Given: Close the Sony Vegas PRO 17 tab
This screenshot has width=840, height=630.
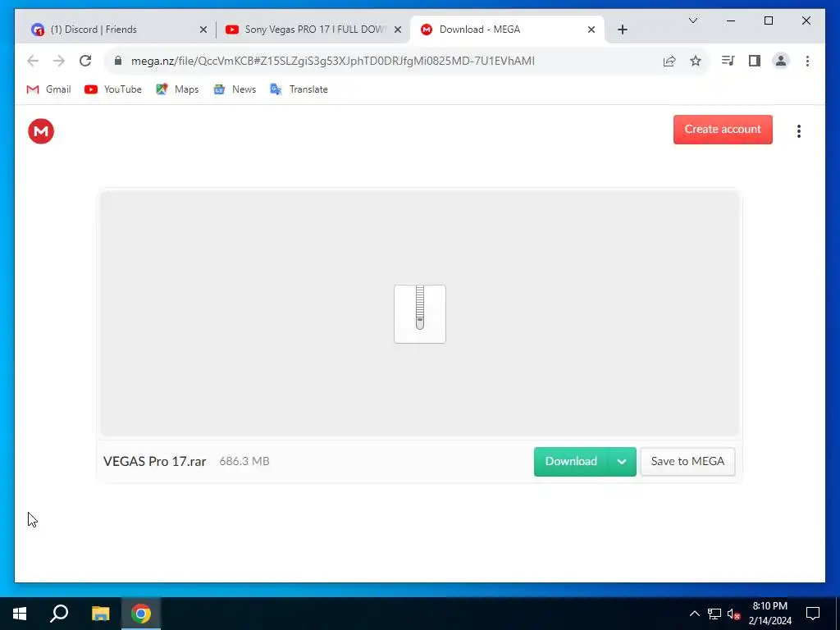Looking at the screenshot, I should click(398, 30).
